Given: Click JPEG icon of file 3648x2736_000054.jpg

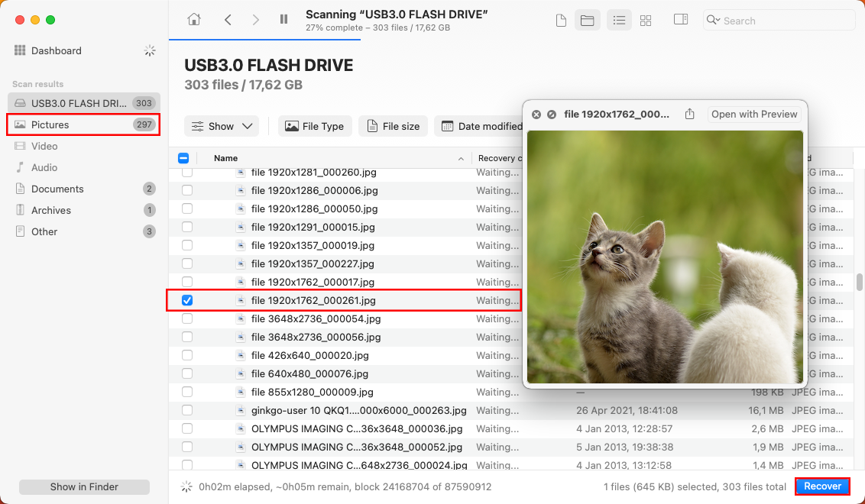Looking at the screenshot, I should pos(241,318).
